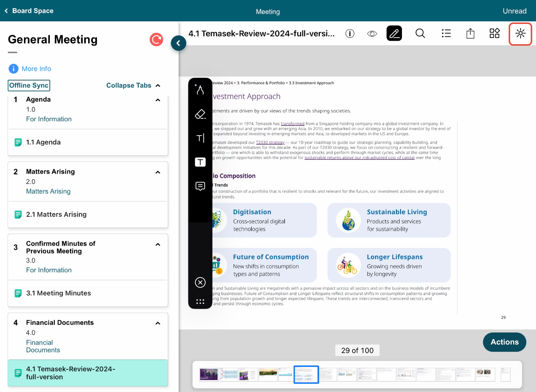Viewport: 536px width, 392px height.
Task: Open the Actions button
Action: click(505, 342)
